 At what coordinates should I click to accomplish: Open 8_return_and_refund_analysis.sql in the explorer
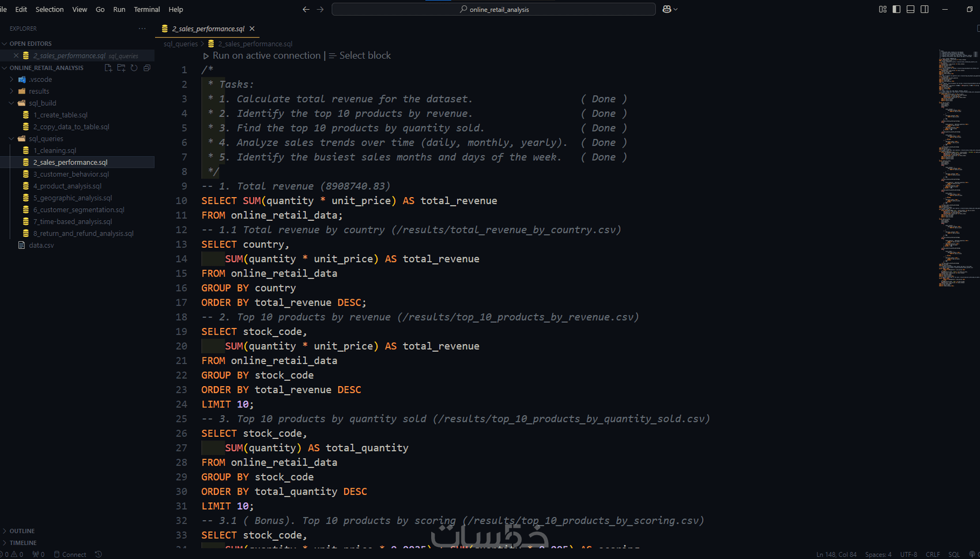[x=84, y=233]
